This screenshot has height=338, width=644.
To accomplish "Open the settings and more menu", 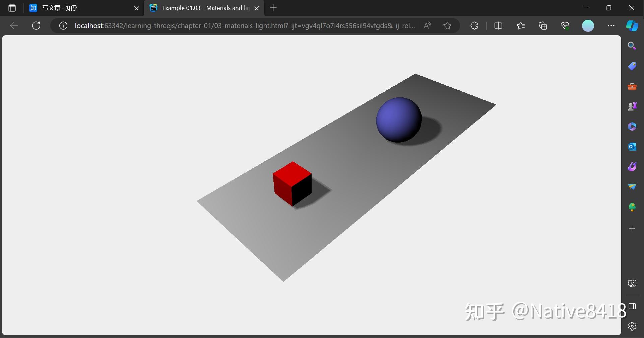I will click(611, 26).
